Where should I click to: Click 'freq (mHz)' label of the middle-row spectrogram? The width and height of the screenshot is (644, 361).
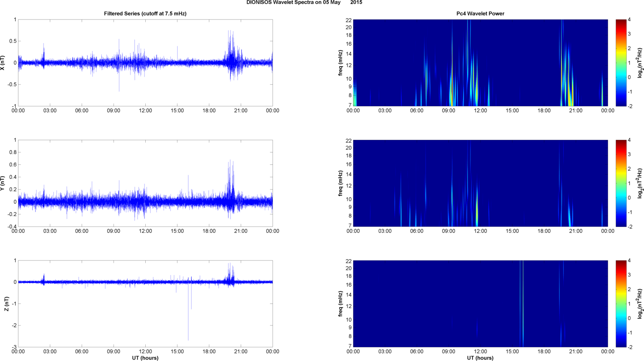pos(340,183)
